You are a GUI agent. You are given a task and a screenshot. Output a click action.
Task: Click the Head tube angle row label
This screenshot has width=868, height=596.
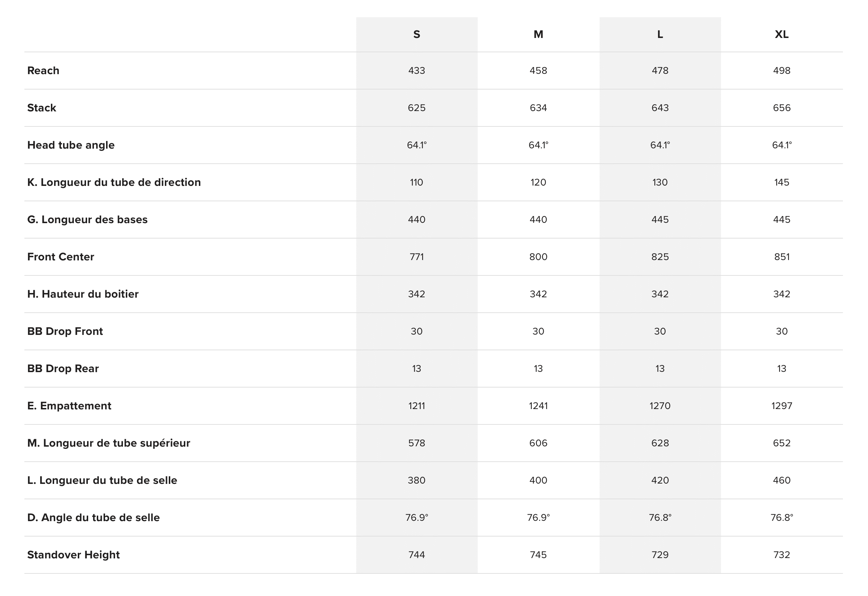[x=71, y=145]
